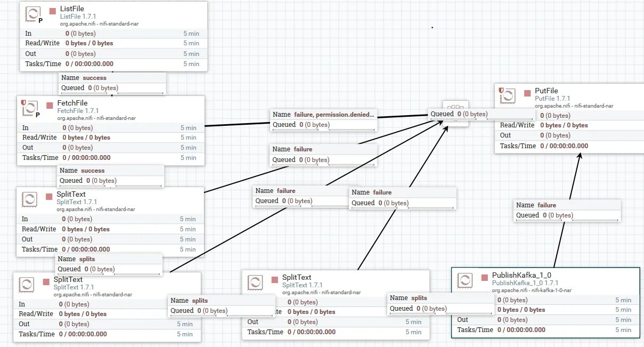Click the PutFile processor icon
The image size is (644, 347).
click(x=508, y=96)
